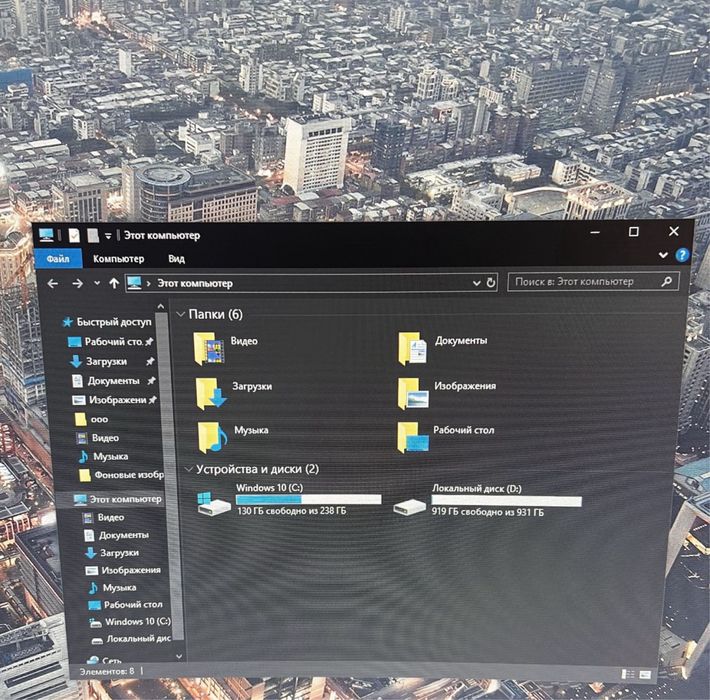Screen dimensions: 710x700
Task: Switch to details view in status bar
Action: 628,674
